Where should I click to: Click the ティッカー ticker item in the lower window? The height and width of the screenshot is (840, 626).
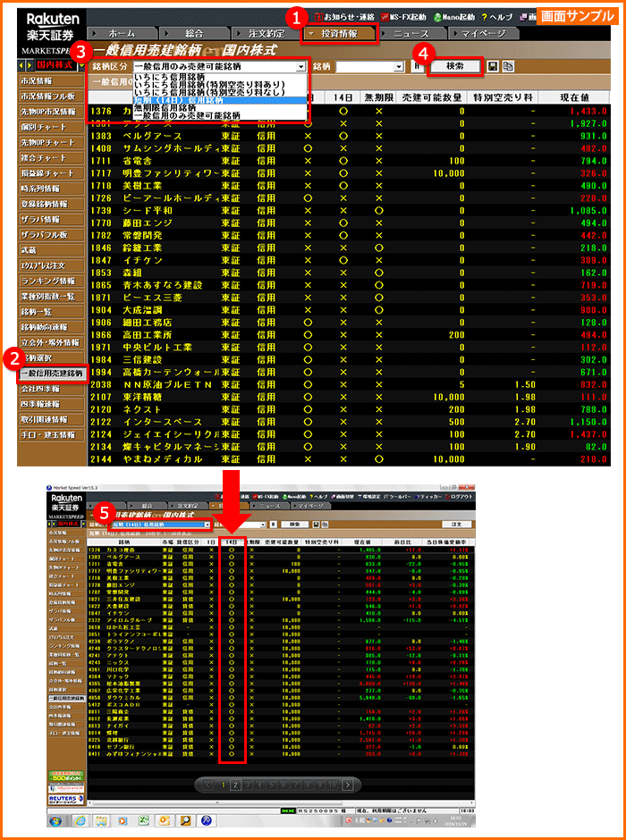tap(427, 497)
